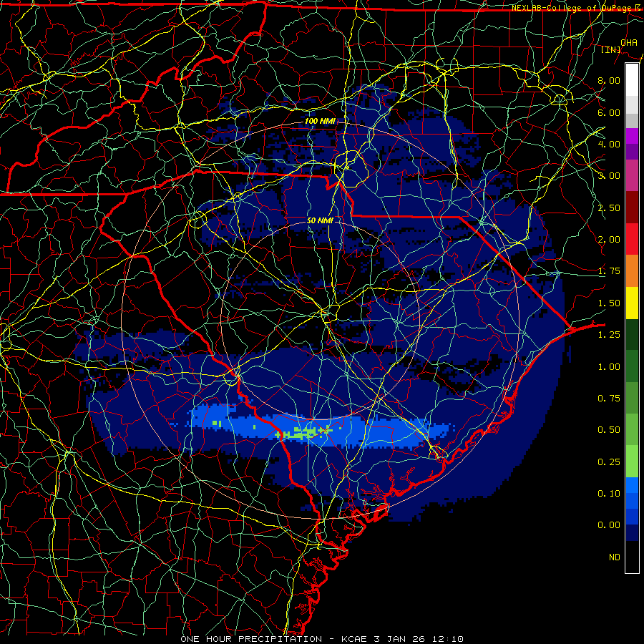The width and height of the screenshot is (644, 644).
Task: Select the magenta legend swatch
Action: click(633, 136)
